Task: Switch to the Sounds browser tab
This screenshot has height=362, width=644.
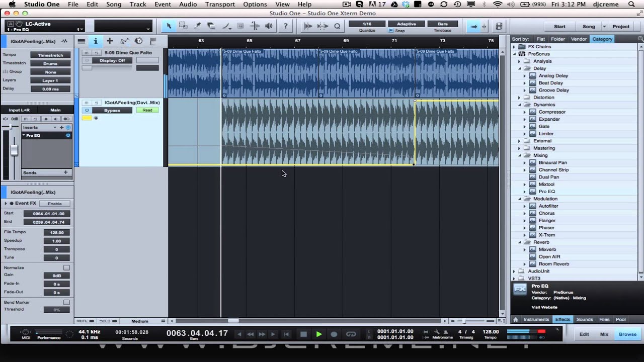Action: [585, 319]
